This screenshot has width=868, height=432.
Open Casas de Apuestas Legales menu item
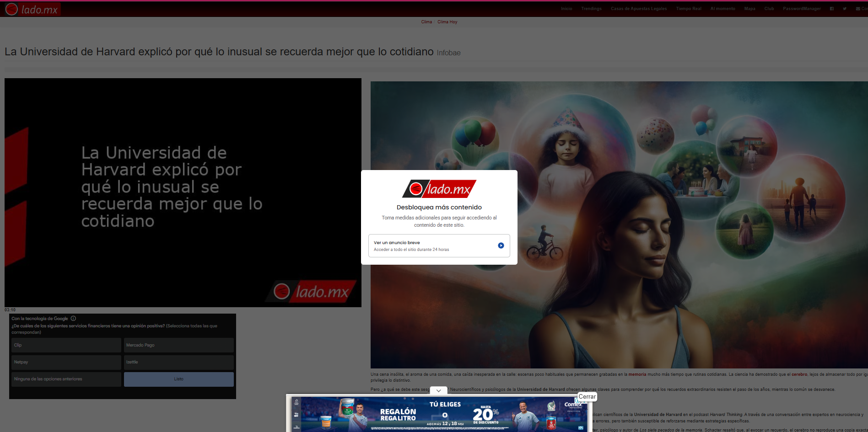639,9
